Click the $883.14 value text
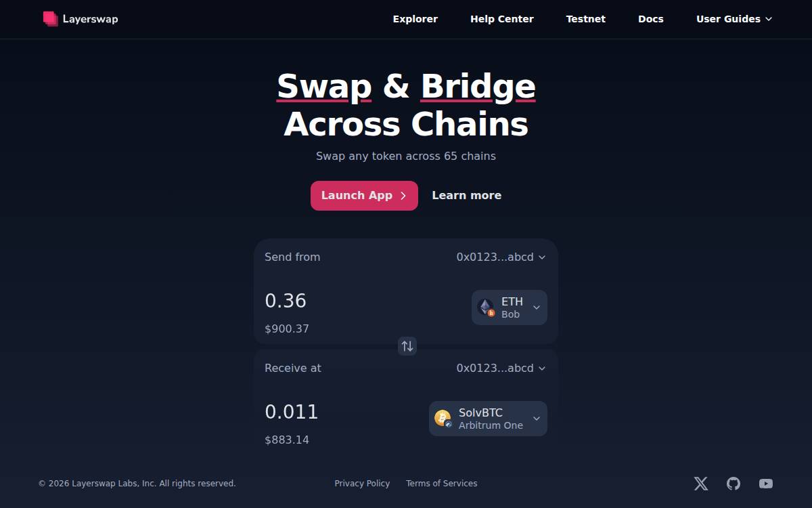The width and height of the screenshot is (812, 508). pos(287,440)
